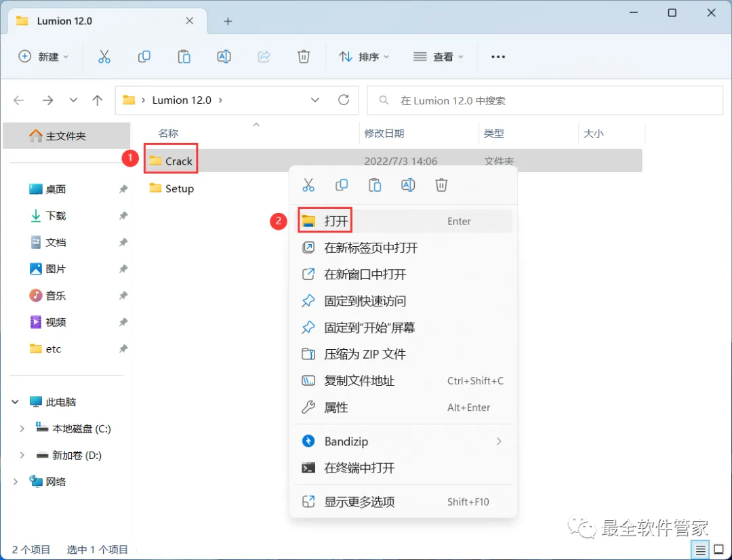Click Lumion 12.0 breadcrumb in address bar

pos(182,100)
